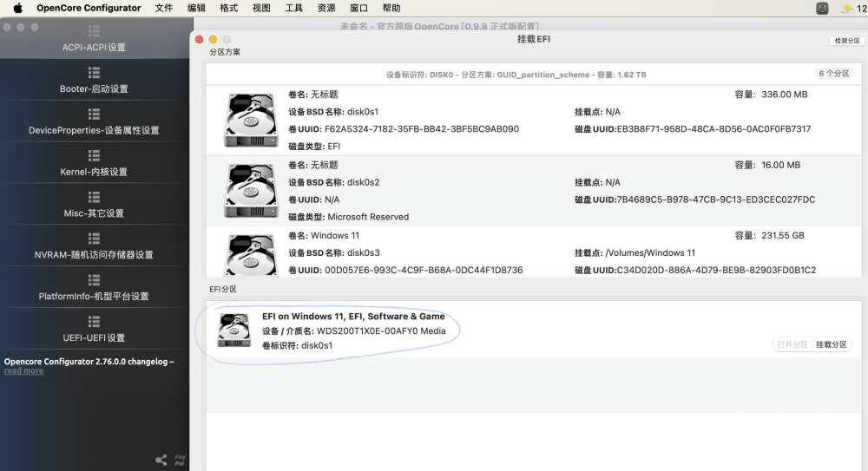Click the weather icon in menu bar
868x471 pixels.
tap(847, 8)
